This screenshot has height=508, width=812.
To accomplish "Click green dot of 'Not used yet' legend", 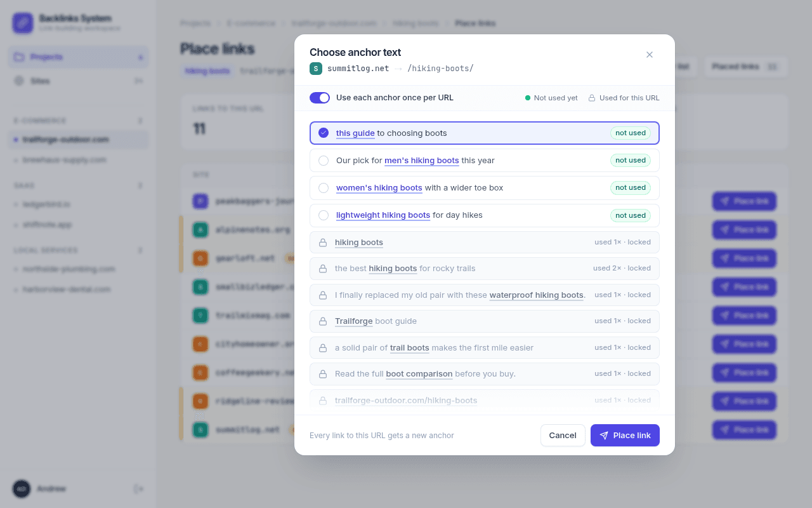I will click(528, 98).
